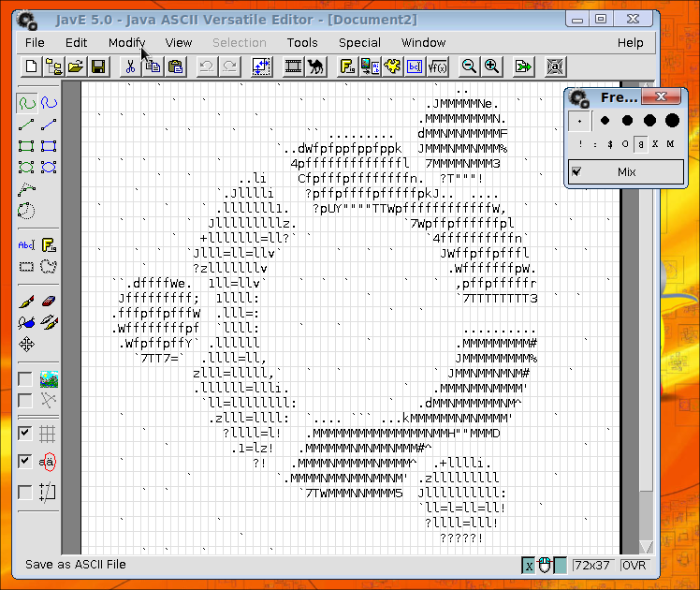Image resolution: width=700 pixels, height=590 pixels.
Task: Select the green rectangle tool
Action: click(x=27, y=146)
